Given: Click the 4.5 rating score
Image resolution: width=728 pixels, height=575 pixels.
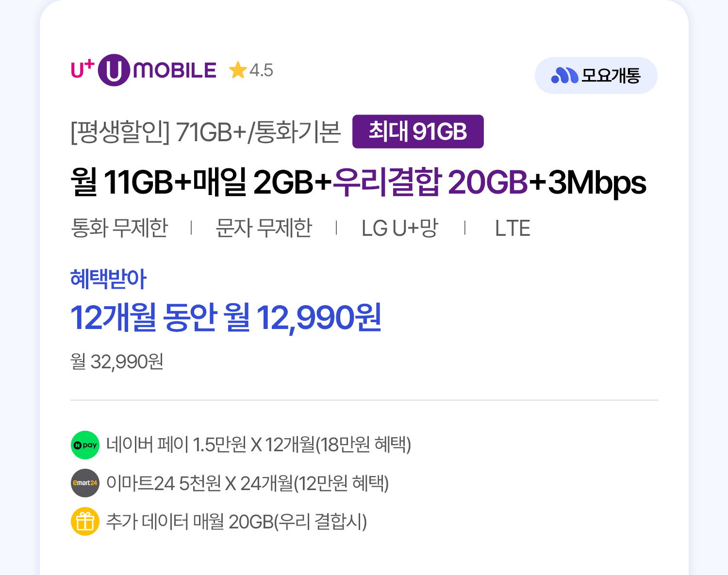Looking at the screenshot, I should (x=261, y=70).
